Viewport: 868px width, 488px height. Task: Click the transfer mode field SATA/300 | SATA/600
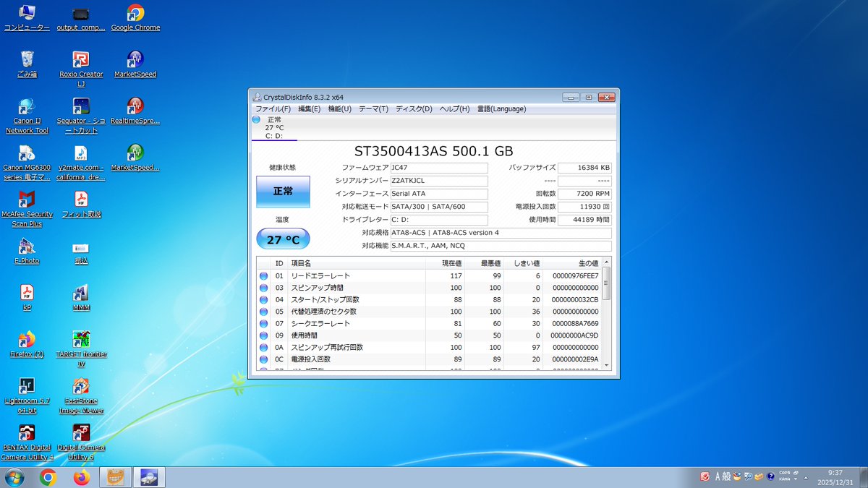pos(438,207)
